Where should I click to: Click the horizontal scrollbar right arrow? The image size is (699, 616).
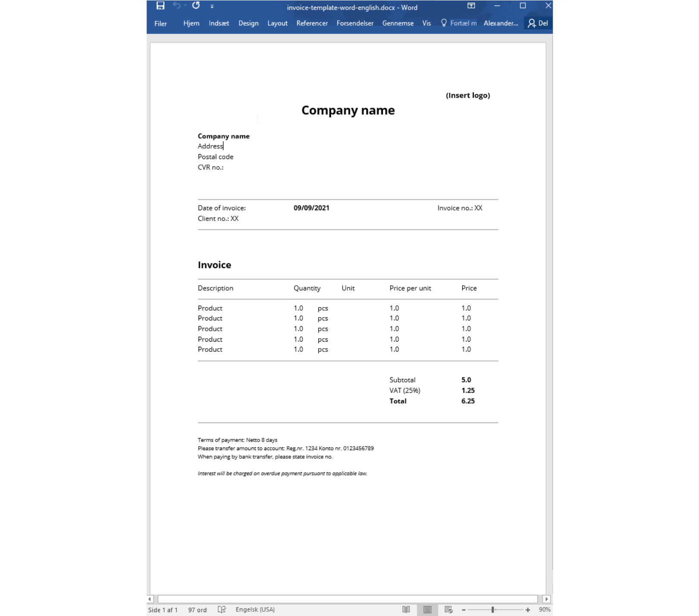click(x=547, y=599)
